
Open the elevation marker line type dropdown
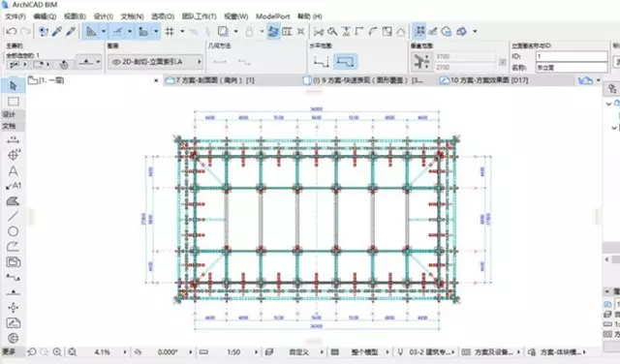point(89,62)
